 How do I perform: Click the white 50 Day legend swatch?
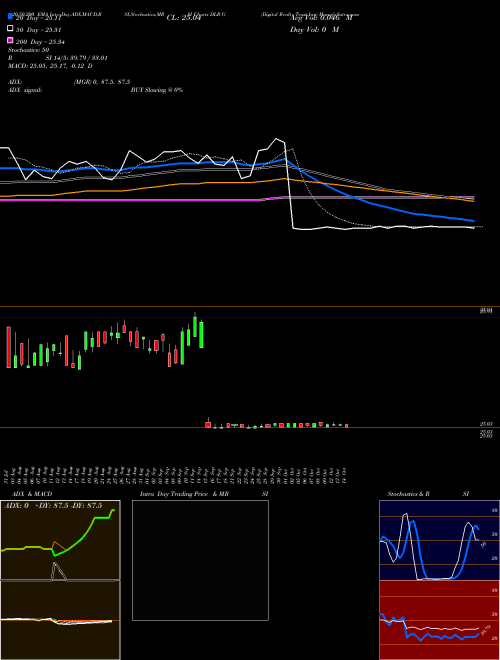pyautogui.click(x=10, y=28)
